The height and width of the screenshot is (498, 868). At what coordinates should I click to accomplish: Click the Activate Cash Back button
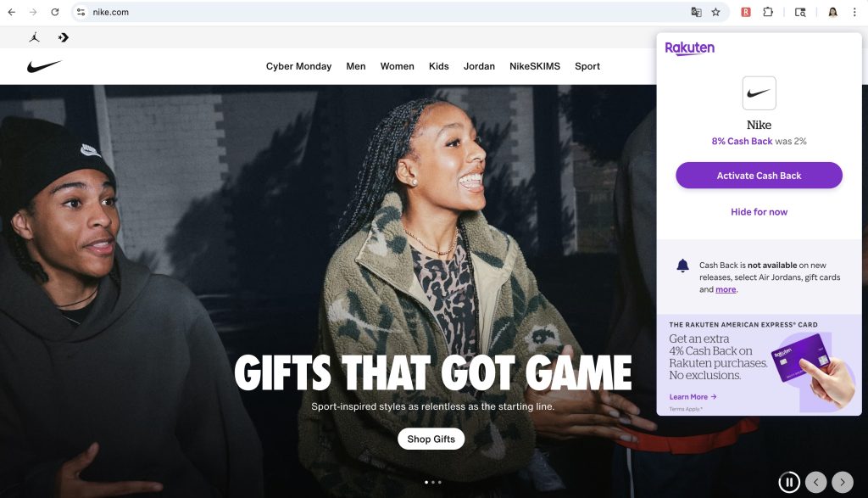pyautogui.click(x=759, y=176)
